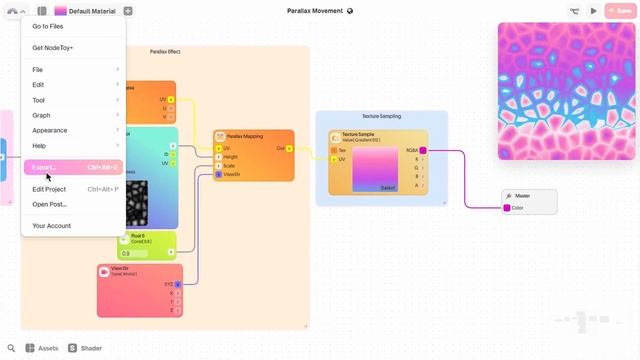Click the top UV output port on orange node
This screenshot has width=640, height=360.
(x=171, y=100)
